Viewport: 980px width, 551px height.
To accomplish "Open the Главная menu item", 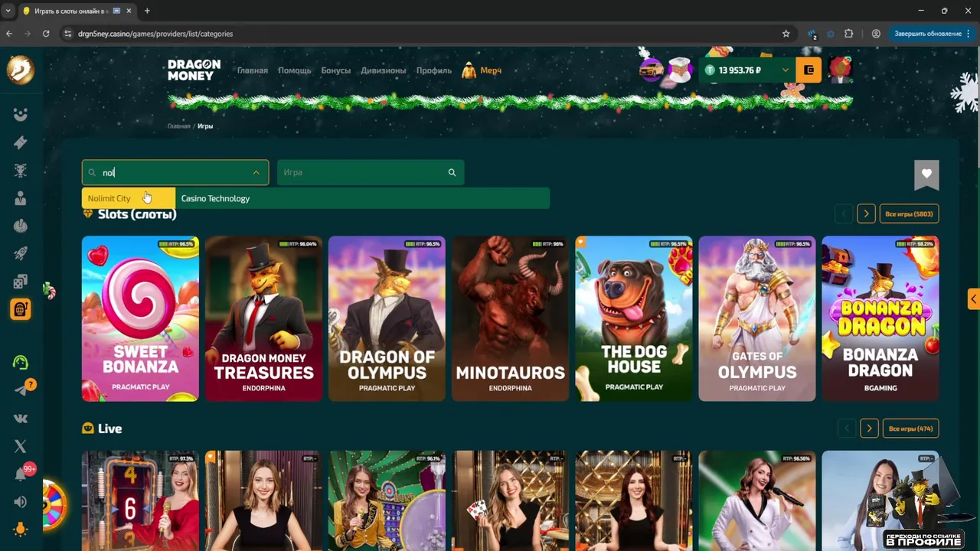I will tap(253, 70).
